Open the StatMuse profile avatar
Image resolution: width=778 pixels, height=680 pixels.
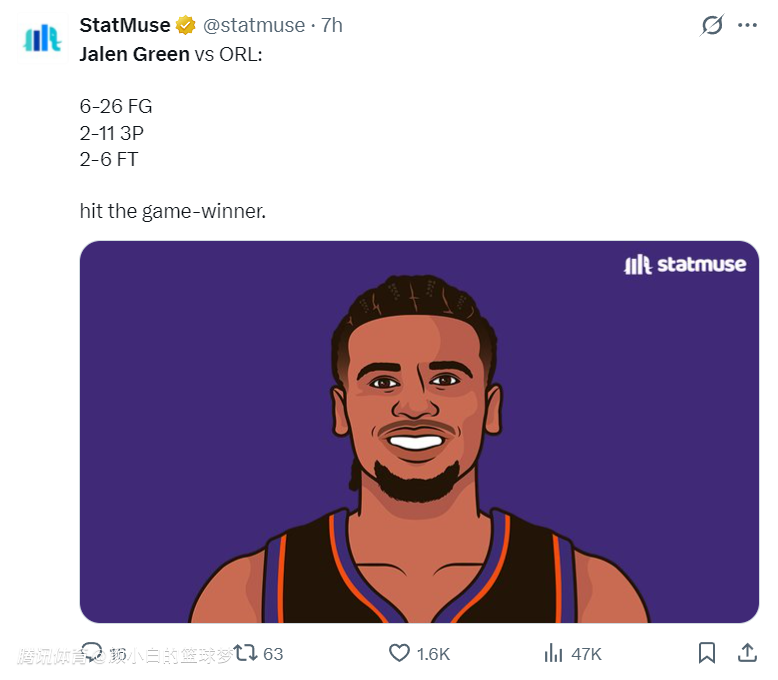[42, 39]
